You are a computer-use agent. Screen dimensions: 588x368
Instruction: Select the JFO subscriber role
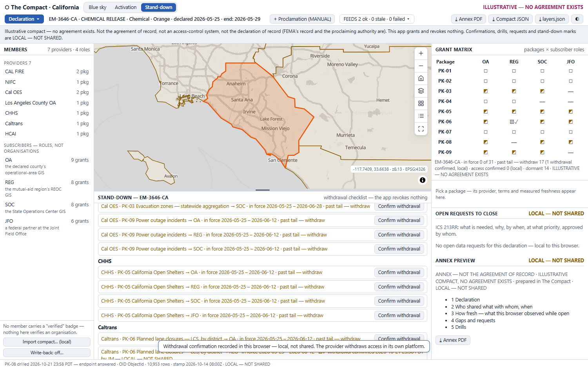coord(47,227)
